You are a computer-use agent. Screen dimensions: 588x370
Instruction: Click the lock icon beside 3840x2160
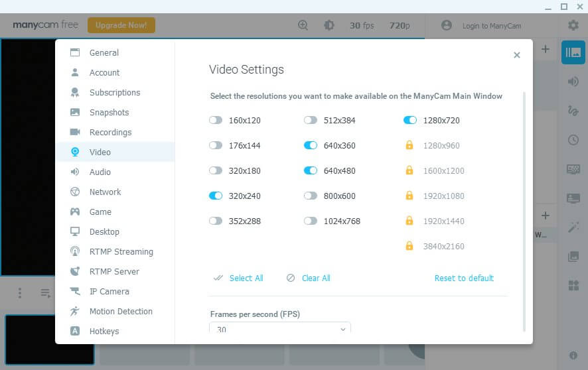(x=409, y=245)
